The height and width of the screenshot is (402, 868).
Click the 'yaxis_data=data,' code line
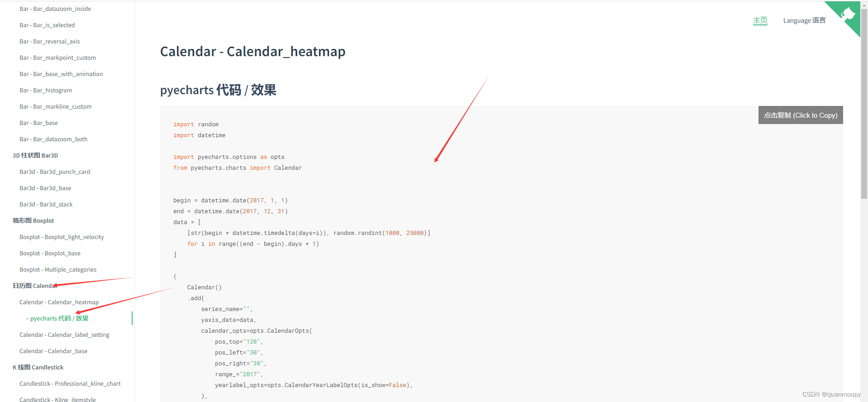pos(229,320)
